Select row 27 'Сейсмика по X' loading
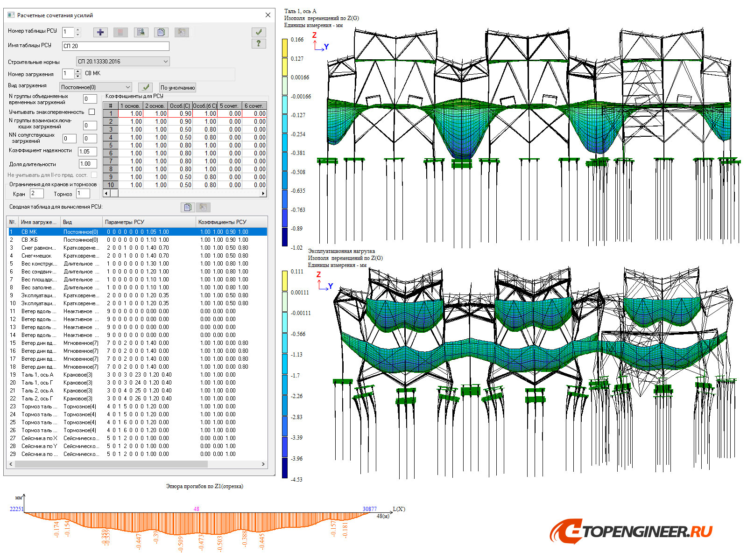 (137, 438)
